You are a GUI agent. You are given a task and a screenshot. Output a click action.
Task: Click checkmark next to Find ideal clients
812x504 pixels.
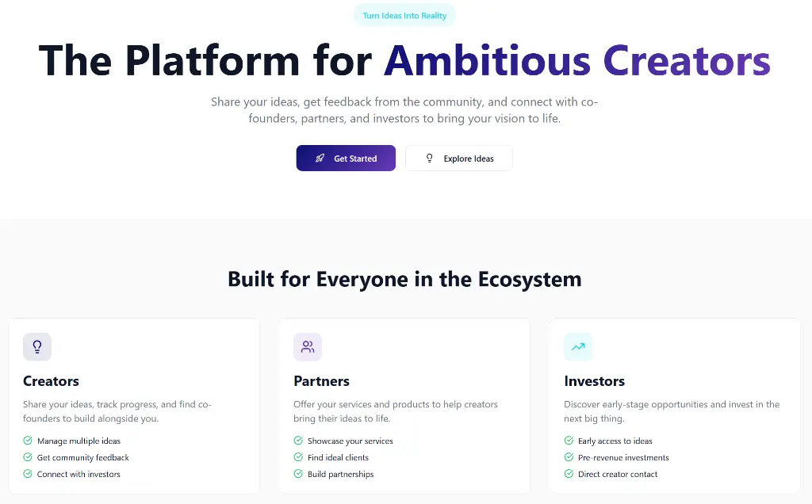[x=298, y=457]
